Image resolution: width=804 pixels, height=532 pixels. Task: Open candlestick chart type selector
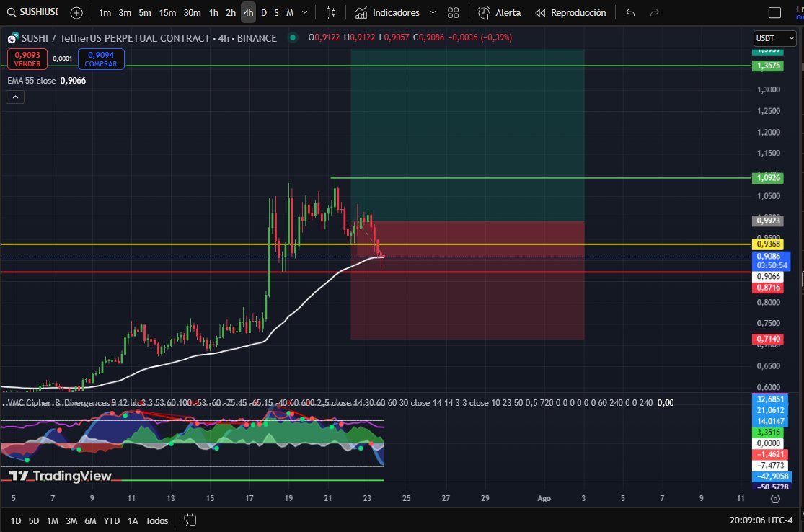(331, 13)
